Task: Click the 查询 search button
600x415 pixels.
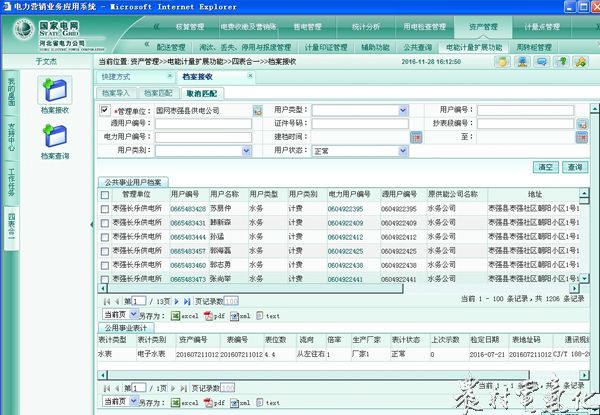Action: pos(574,167)
